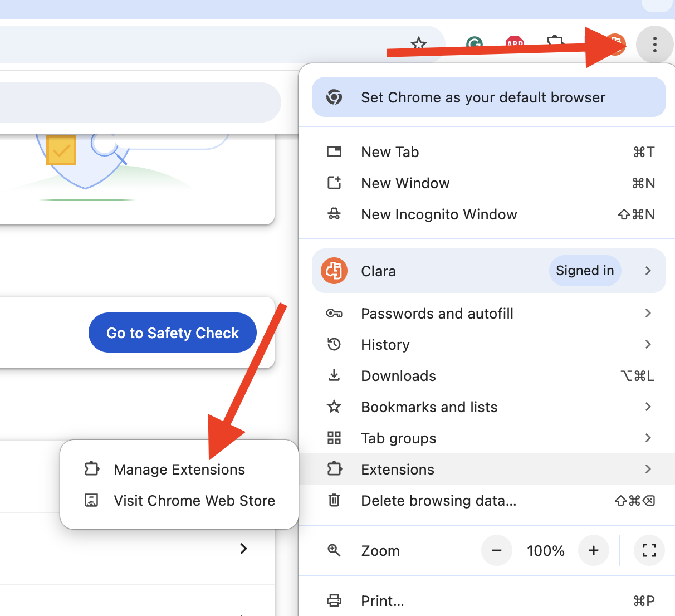This screenshot has width=675, height=616.
Task: Open the Extensions puzzle toolbar icon
Action: tap(555, 43)
